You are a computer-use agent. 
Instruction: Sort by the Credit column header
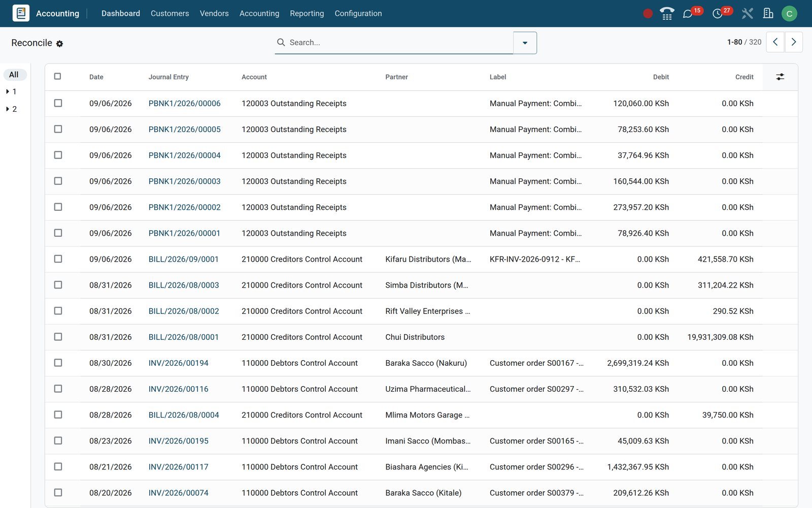pyautogui.click(x=744, y=77)
